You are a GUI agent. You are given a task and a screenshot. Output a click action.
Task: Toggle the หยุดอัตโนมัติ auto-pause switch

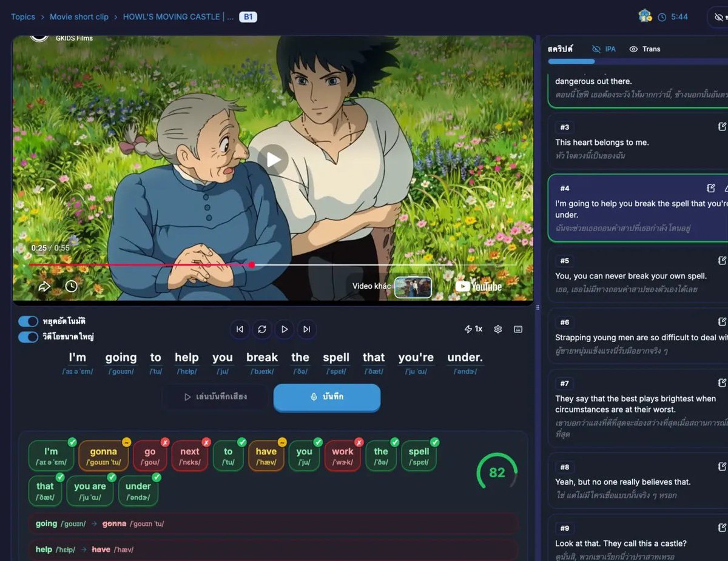pos(29,321)
